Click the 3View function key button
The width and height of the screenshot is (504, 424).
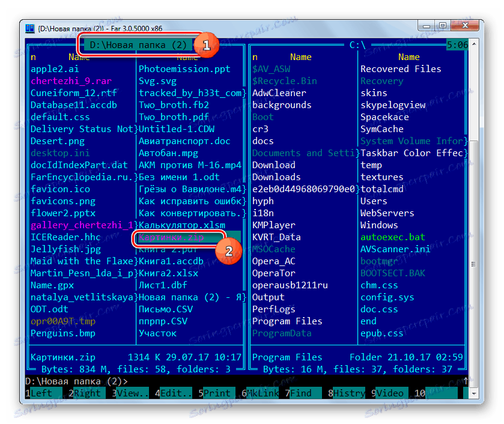pyautogui.click(x=130, y=393)
